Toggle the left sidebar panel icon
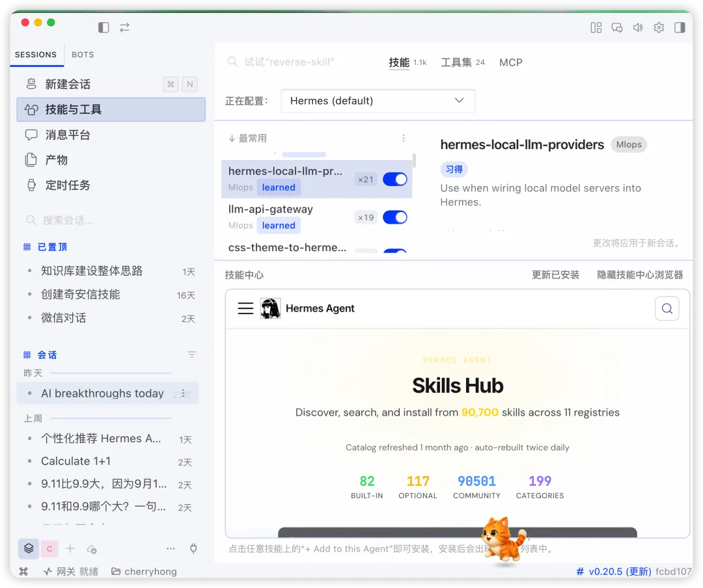The height and width of the screenshot is (588, 703). coord(103,28)
